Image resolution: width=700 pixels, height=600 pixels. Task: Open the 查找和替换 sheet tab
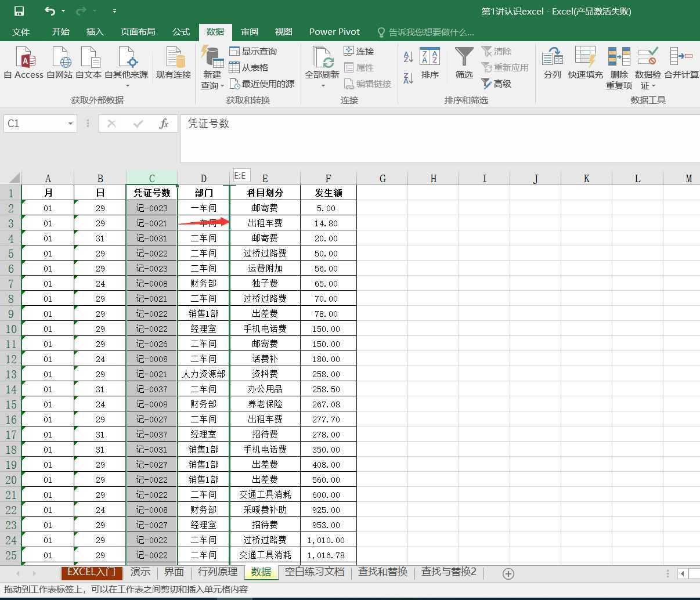pyautogui.click(x=383, y=572)
